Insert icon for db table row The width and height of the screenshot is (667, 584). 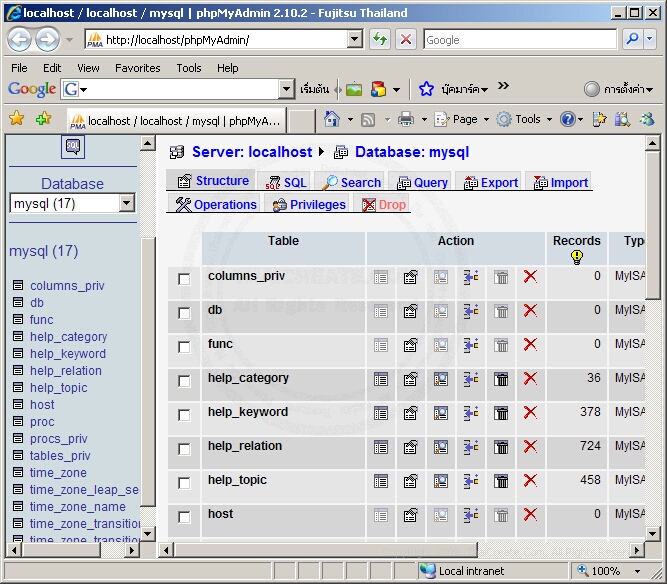(x=471, y=311)
